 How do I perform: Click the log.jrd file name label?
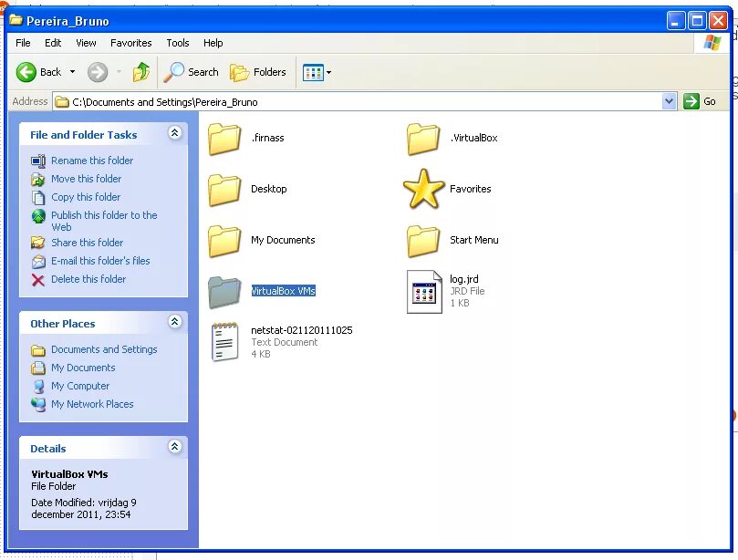click(x=464, y=279)
